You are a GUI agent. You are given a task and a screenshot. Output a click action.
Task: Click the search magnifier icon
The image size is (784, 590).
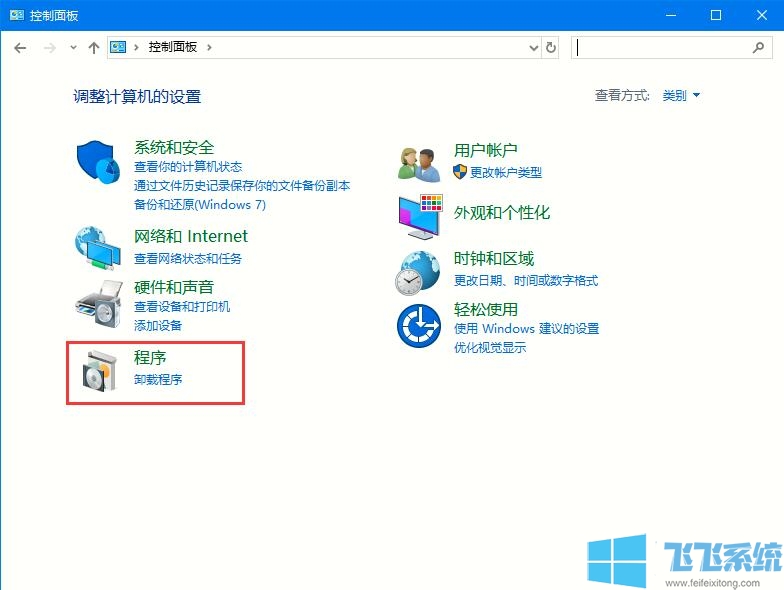coord(758,47)
